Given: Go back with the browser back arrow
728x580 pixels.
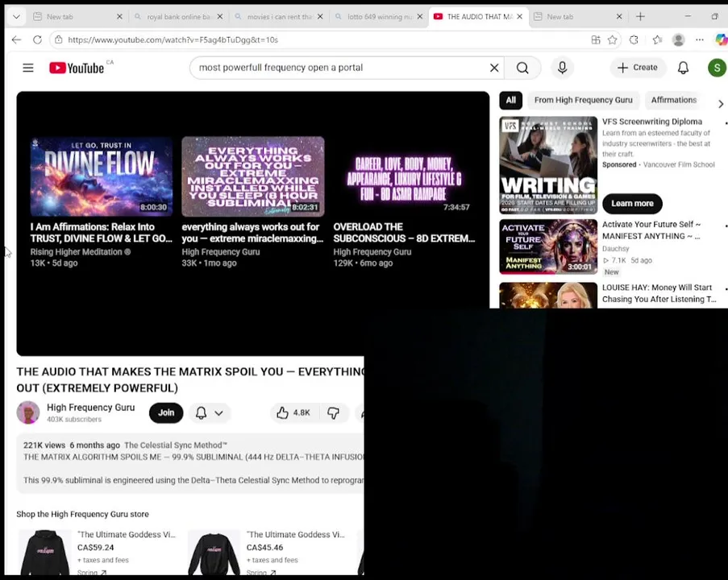Looking at the screenshot, I should [17, 40].
